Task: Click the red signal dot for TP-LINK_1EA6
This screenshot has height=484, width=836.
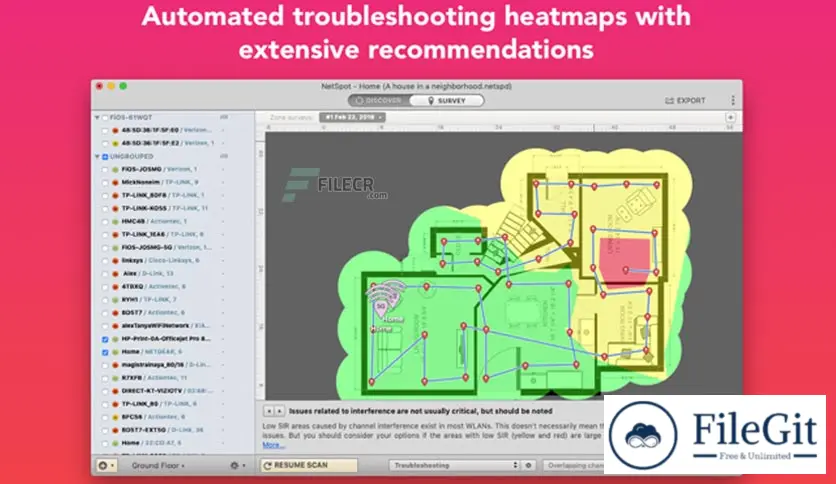Action: coord(115,235)
